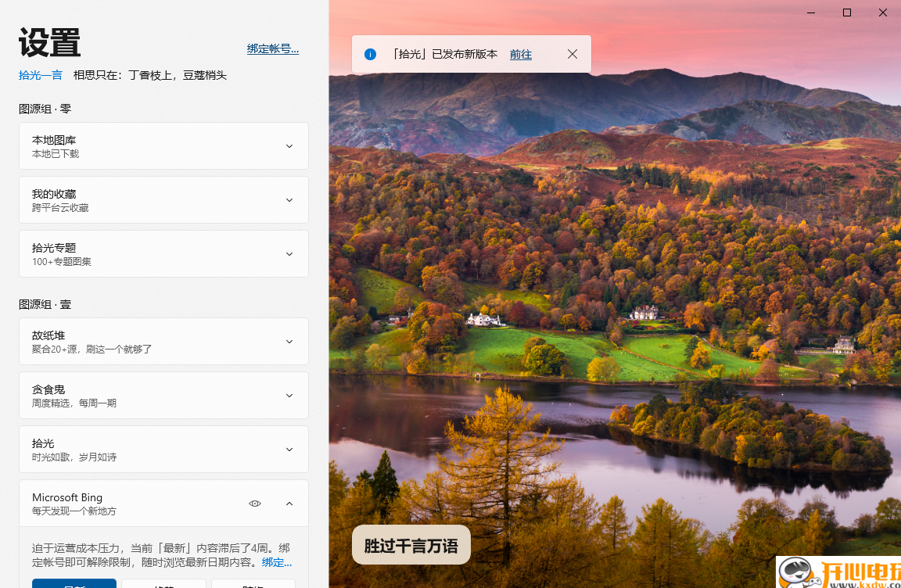The height and width of the screenshot is (588, 901).
Task: Open the 绑定帐号 link
Action: [272, 48]
